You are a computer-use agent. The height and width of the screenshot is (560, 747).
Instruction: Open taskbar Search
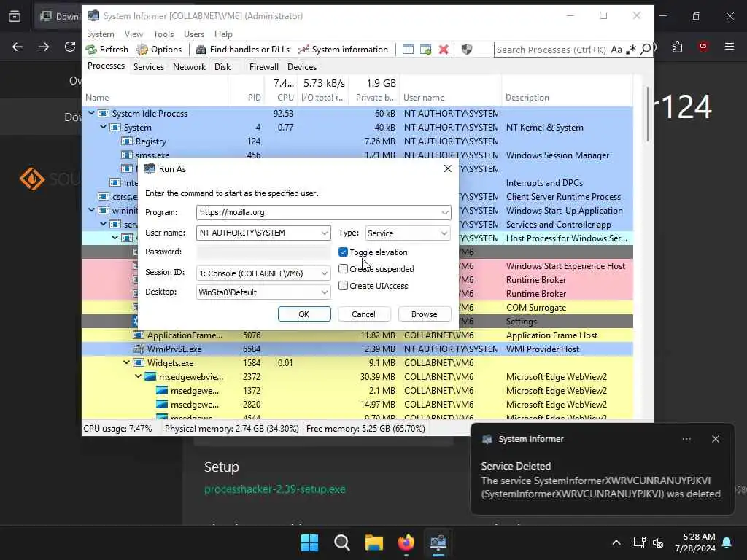point(342,542)
